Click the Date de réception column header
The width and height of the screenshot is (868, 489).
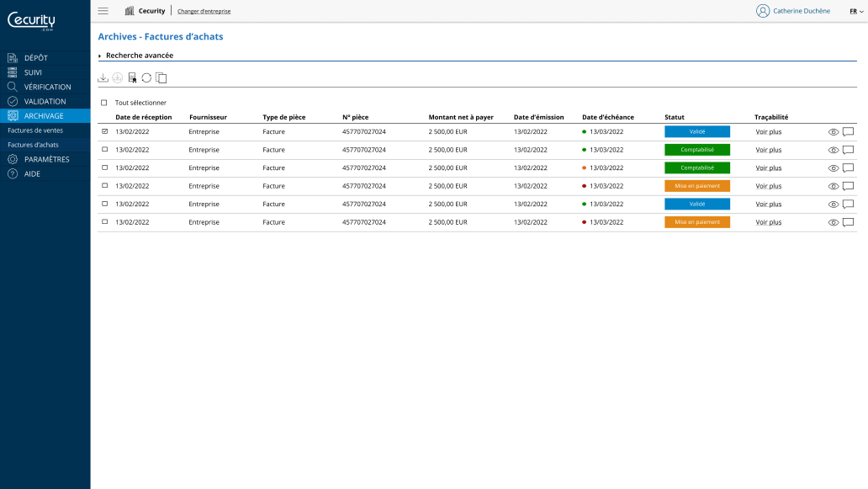point(143,117)
